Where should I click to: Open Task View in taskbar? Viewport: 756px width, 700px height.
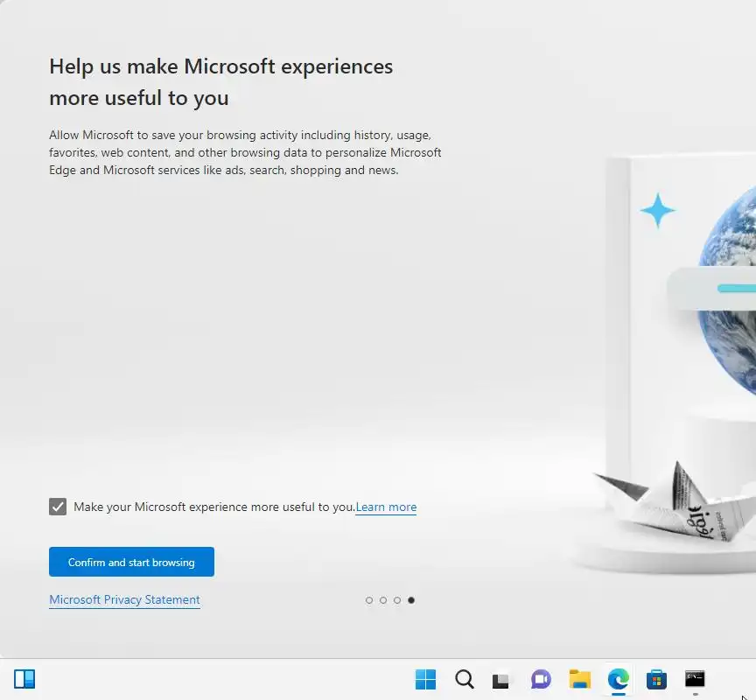click(500, 680)
